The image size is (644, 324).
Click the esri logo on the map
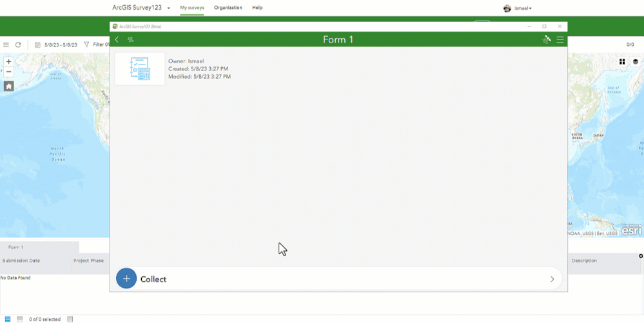(631, 230)
